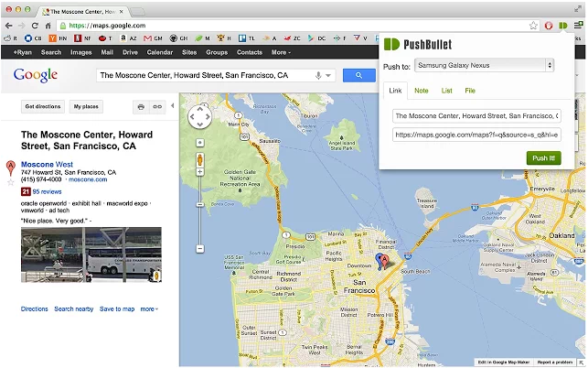Click the Get directions button

43,106
